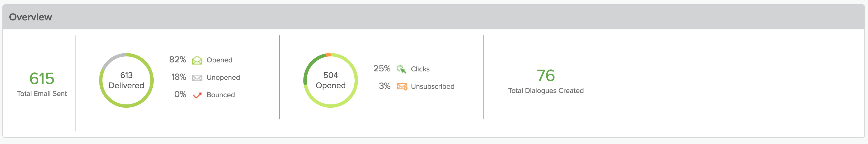Viewport: 868px width, 144px height.
Task: Click the orange Unsubscribed envelope icon
Action: (402, 87)
